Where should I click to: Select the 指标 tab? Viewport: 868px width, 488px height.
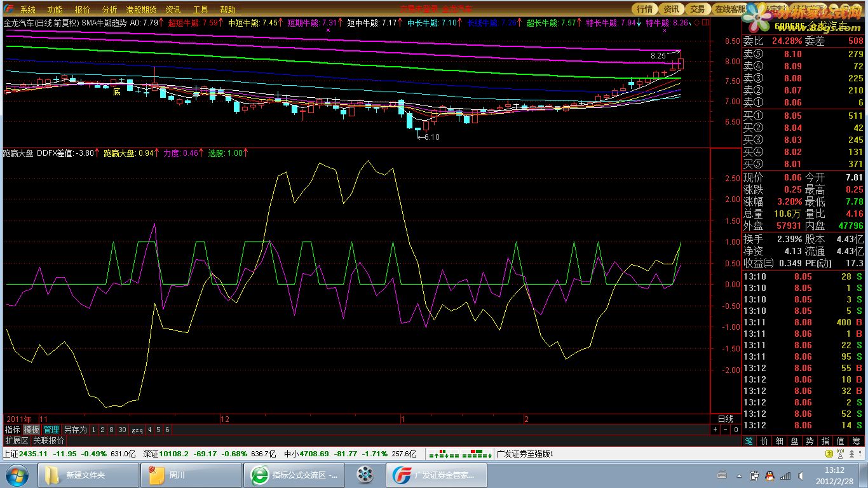pyautogui.click(x=13, y=430)
